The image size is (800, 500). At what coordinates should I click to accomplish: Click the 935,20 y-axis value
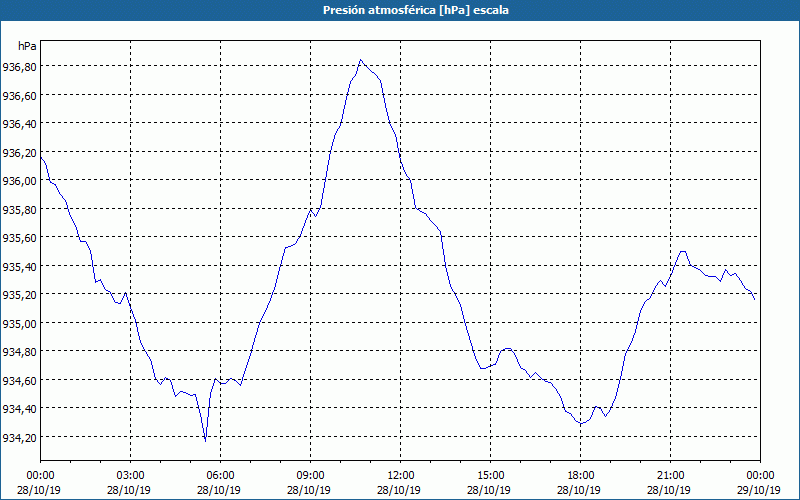point(19,294)
